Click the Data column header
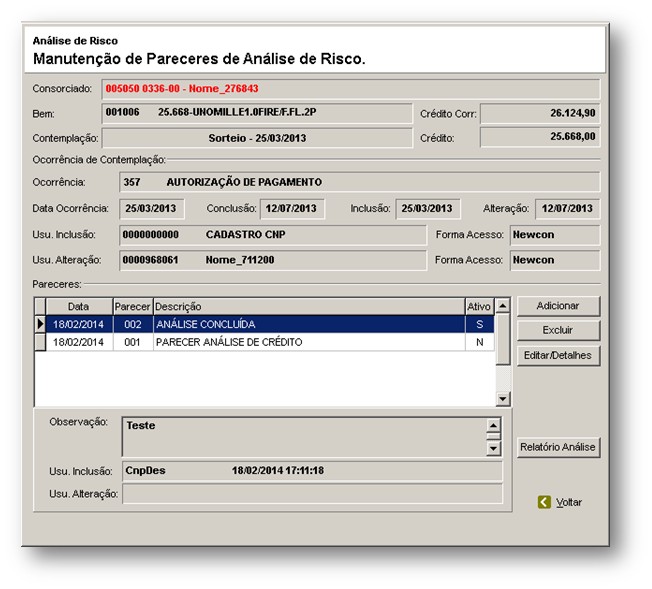Screen dimensions: 652x589 pyautogui.click(x=79, y=307)
